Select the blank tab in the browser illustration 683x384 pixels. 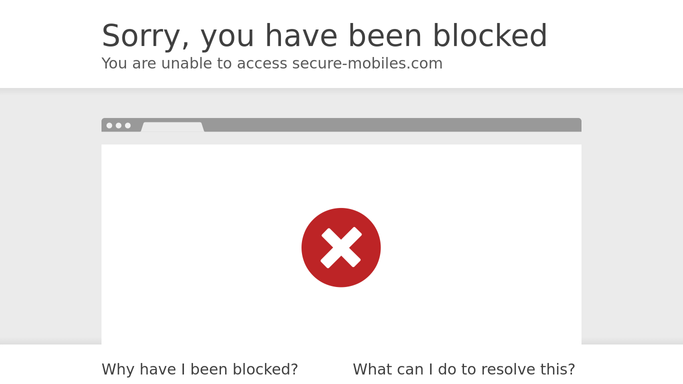pos(172,127)
